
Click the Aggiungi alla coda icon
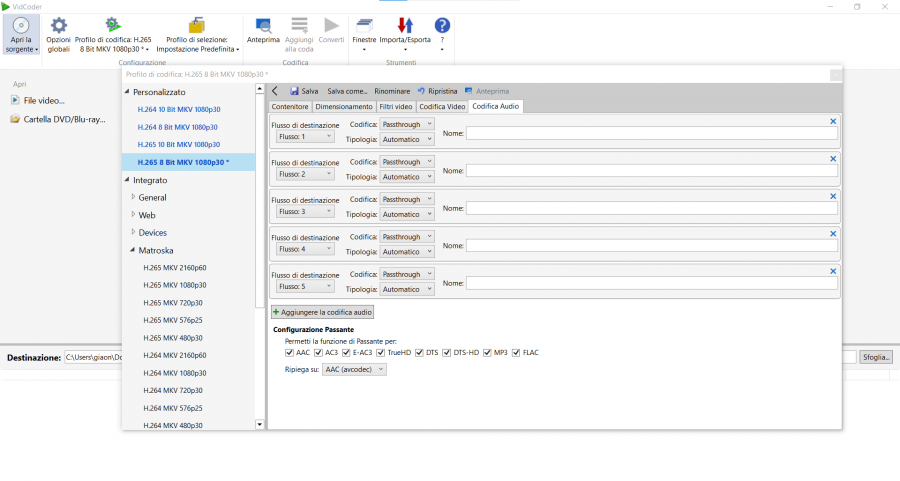[299, 25]
